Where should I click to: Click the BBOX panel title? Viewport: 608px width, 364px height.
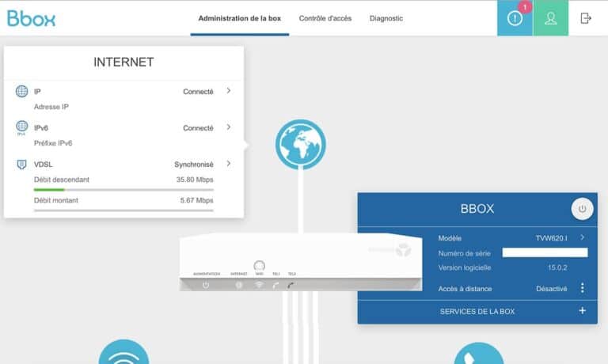477,209
